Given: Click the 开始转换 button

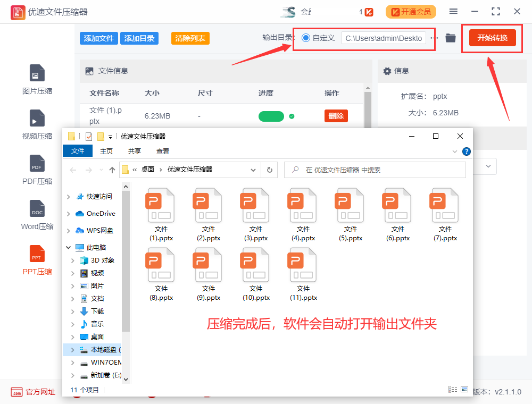Looking at the screenshot, I should 492,38.
